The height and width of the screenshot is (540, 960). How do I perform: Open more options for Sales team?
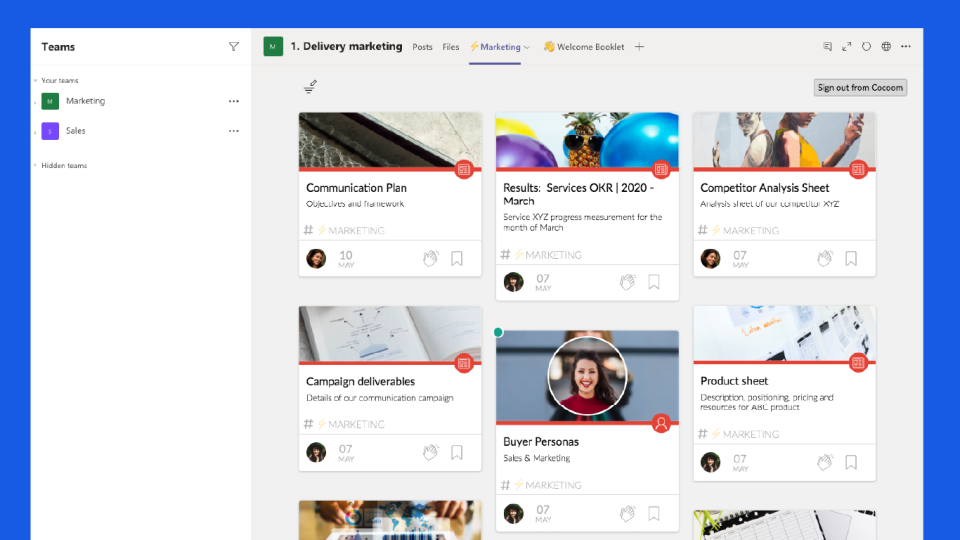233,131
